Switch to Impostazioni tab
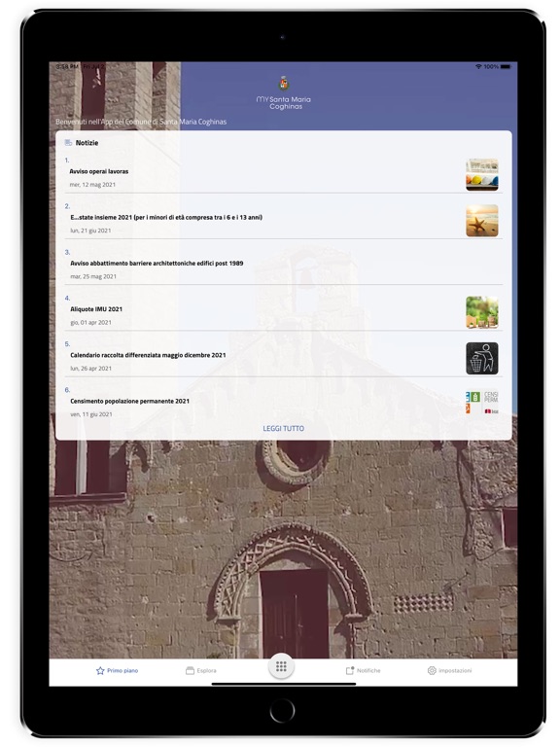 tap(449, 671)
